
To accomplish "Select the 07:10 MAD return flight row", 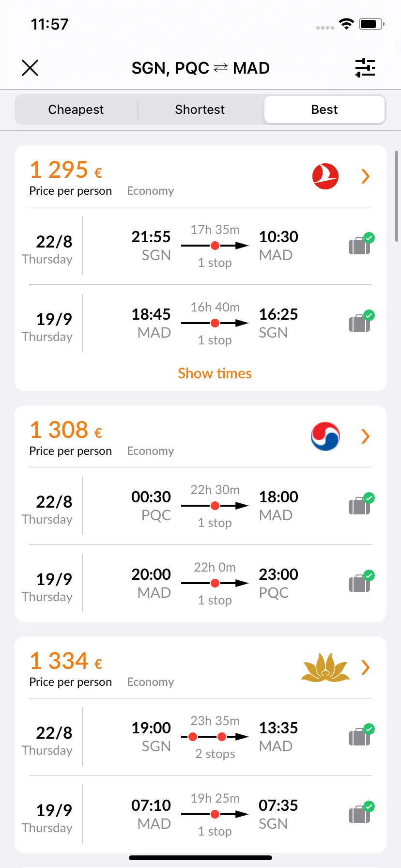I will [x=200, y=814].
